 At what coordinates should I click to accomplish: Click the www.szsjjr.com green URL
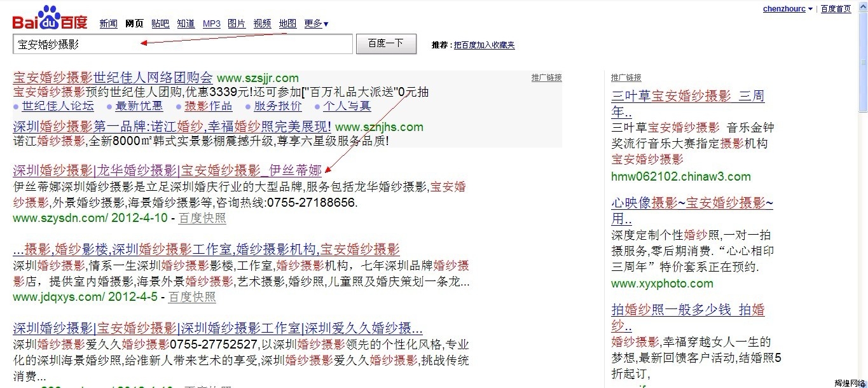(x=258, y=78)
